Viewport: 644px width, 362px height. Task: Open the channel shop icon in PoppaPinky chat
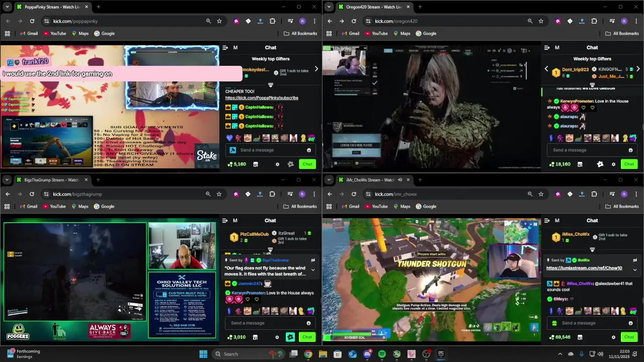tap(255, 164)
